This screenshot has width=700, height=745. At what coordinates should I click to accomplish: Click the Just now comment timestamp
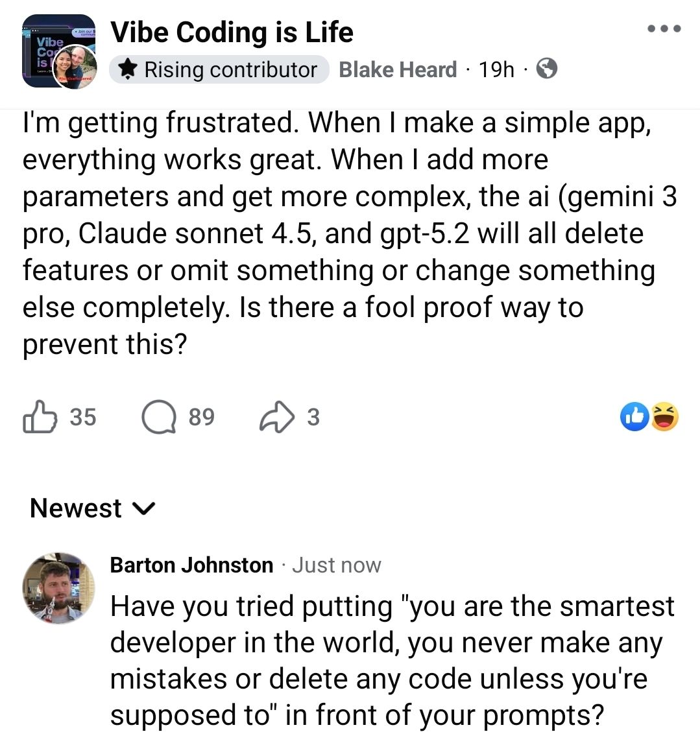coord(336,565)
